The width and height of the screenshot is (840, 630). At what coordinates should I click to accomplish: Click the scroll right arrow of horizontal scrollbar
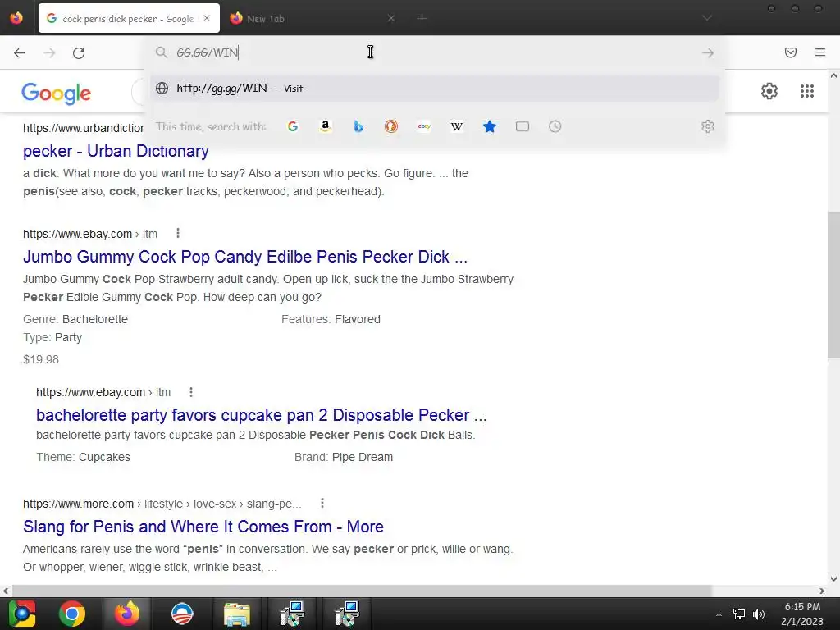tap(821, 591)
